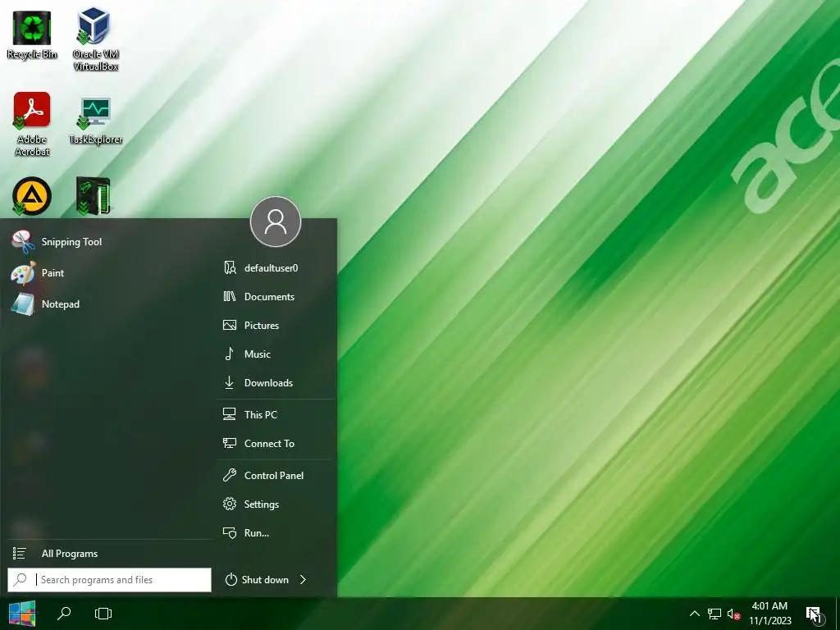Open the Recycle Bin desktop icon

32,34
